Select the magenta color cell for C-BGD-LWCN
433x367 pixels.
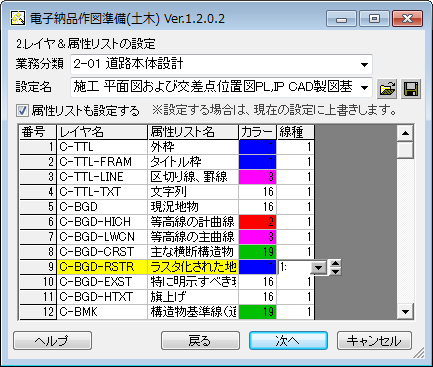click(x=257, y=237)
